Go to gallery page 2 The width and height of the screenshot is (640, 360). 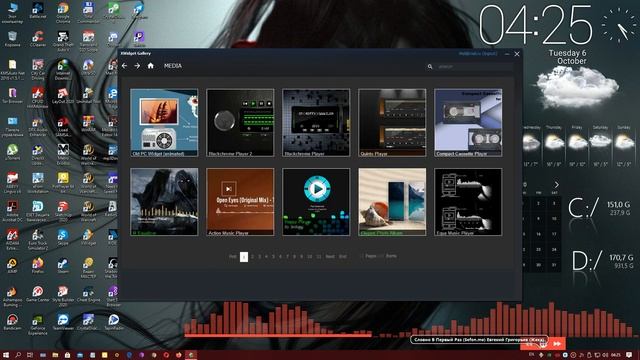click(x=252, y=257)
